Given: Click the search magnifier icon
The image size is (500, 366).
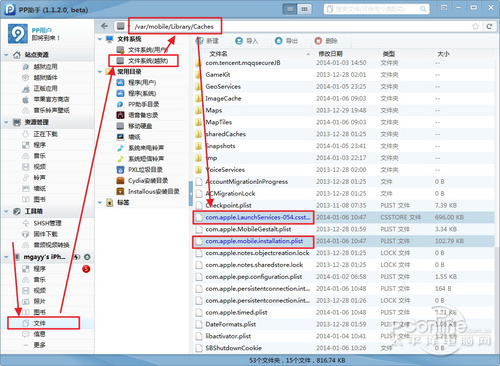Looking at the screenshot, I should 423,9.
